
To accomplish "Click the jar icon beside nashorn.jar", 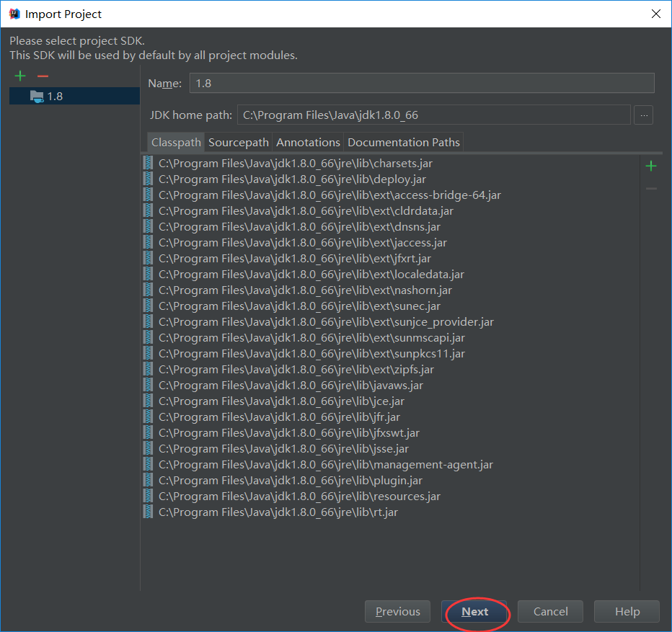I will (149, 290).
